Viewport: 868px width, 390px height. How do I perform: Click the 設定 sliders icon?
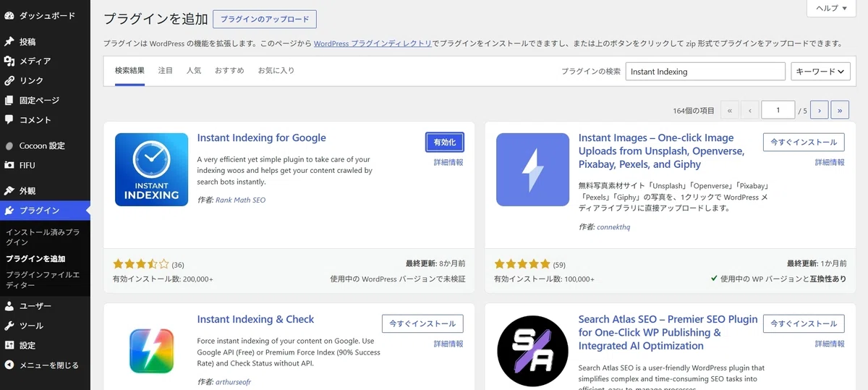[9, 345]
